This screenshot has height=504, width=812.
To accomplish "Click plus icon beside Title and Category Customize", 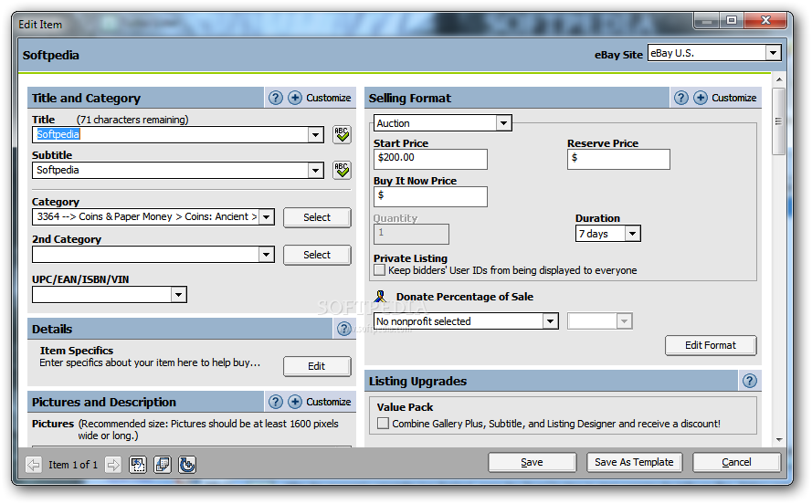I will click(x=295, y=98).
